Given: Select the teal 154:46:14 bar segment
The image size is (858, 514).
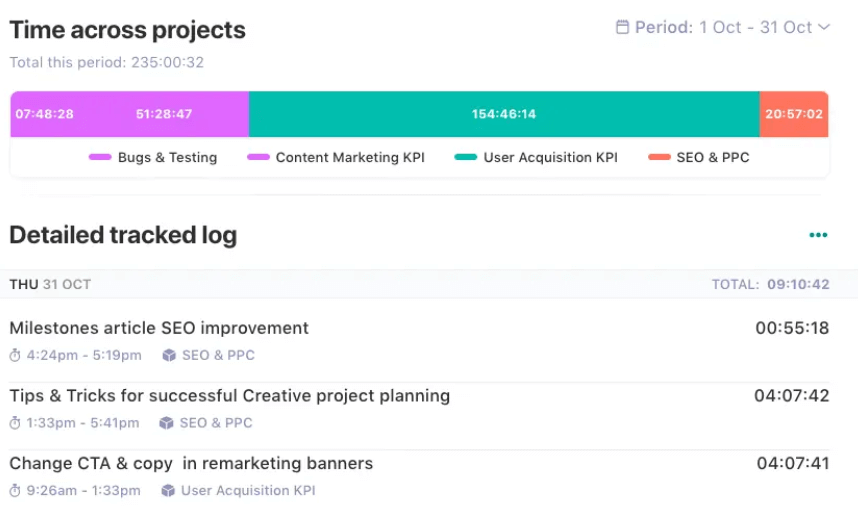Looking at the screenshot, I should click(x=504, y=114).
